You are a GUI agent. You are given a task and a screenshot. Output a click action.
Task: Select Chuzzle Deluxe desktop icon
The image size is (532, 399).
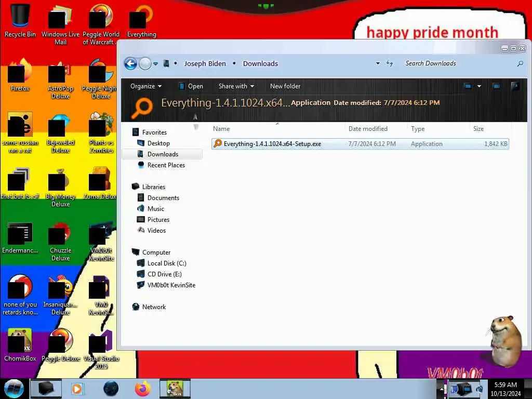[60, 241]
